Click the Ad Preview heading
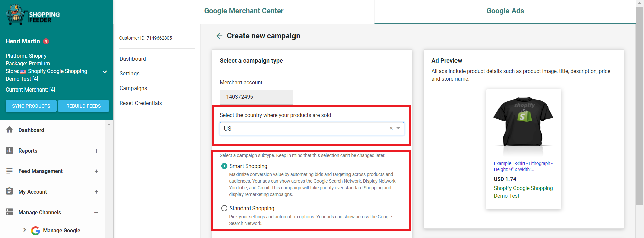Screen dimensions: 644x238 tap(447, 61)
